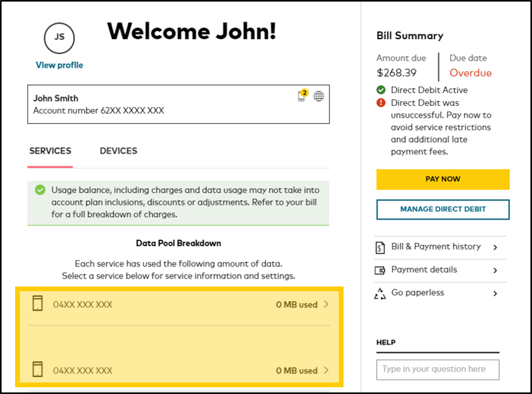Click the mobile services count icon
Image resolution: width=532 pixels, height=394 pixels.
(302, 95)
